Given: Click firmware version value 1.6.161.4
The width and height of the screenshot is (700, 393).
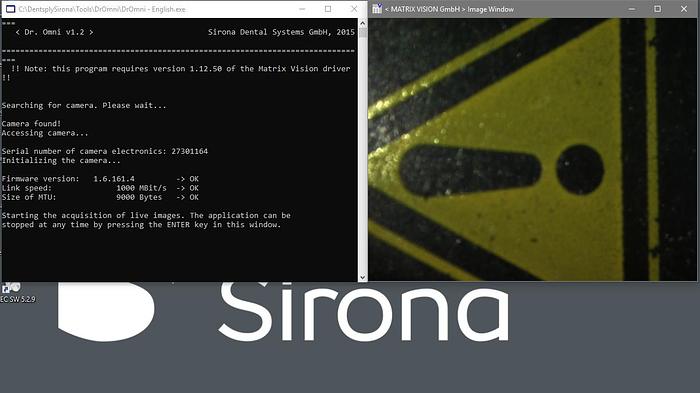Looking at the screenshot, I should point(114,179).
